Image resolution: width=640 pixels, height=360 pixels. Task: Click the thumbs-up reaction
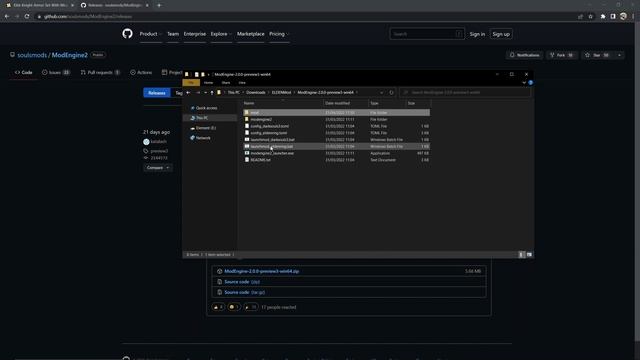click(x=218, y=307)
